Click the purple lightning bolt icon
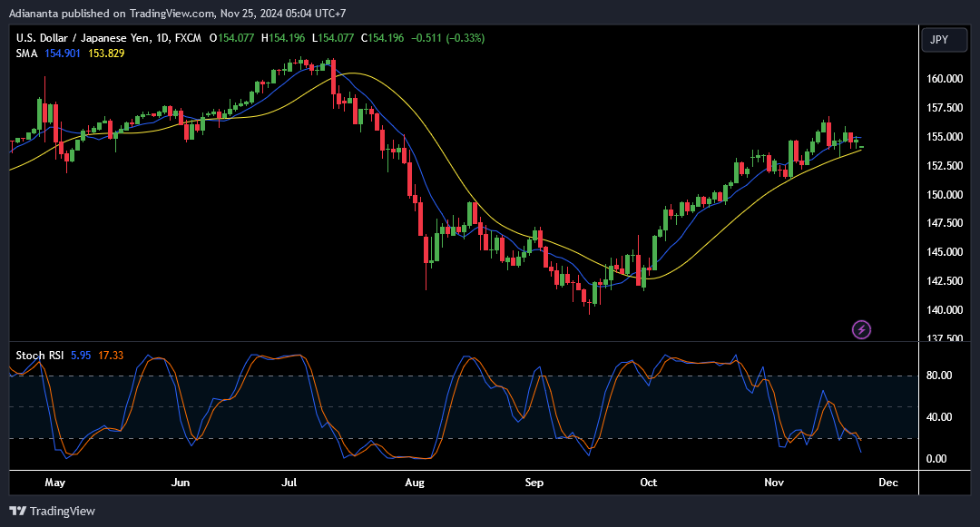980x527 pixels. tap(861, 329)
